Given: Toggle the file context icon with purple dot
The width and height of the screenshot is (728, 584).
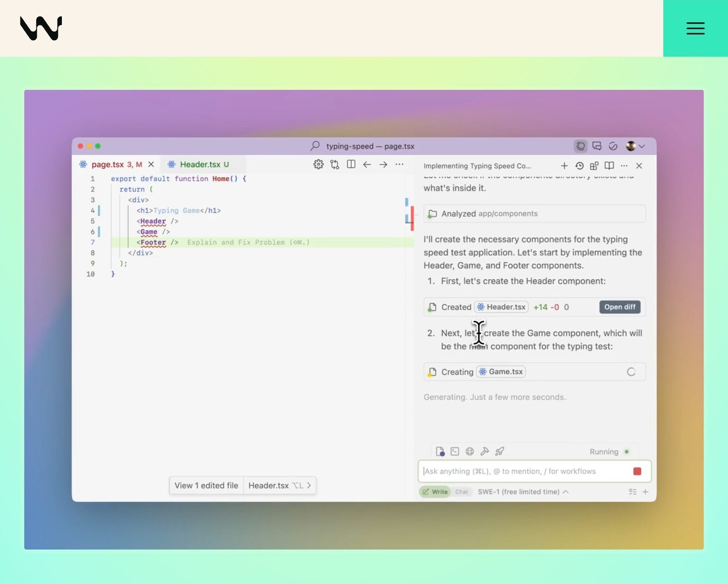Looking at the screenshot, I should pos(440,451).
